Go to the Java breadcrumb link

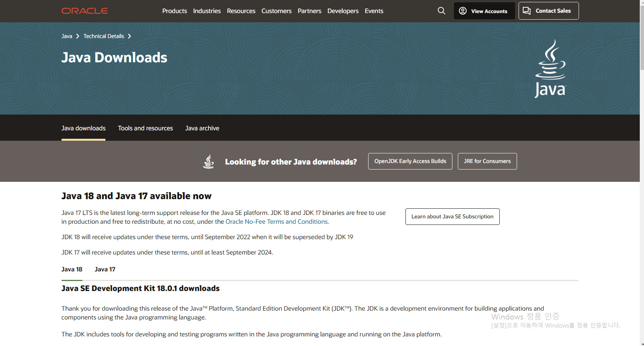point(67,36)
